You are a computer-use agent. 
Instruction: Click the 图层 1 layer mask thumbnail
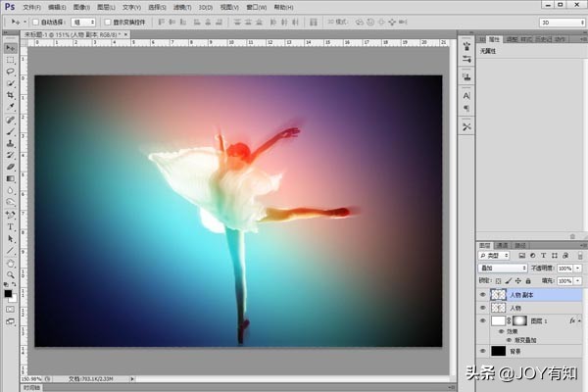(x=520, y=320)
